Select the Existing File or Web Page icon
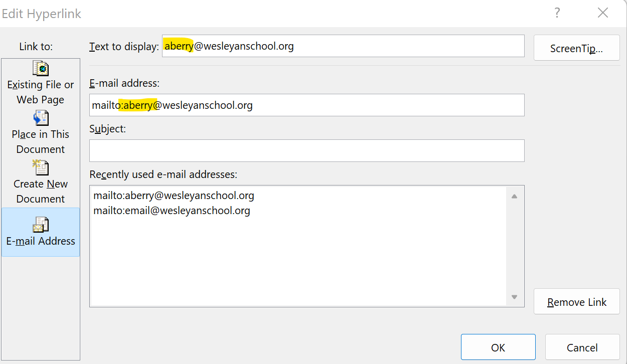627x364 pixels. (x=40, y=68)
